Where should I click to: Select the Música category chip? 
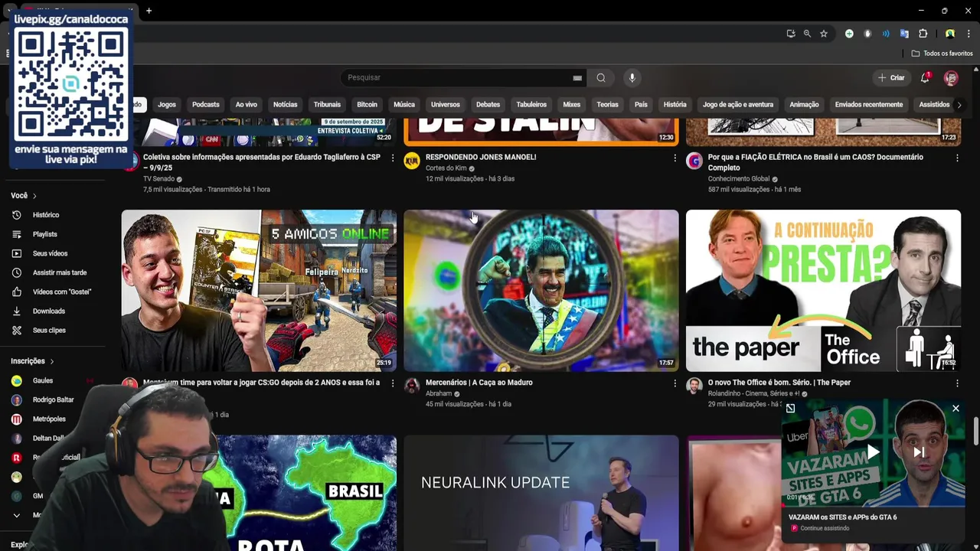[x=404, y=105]
